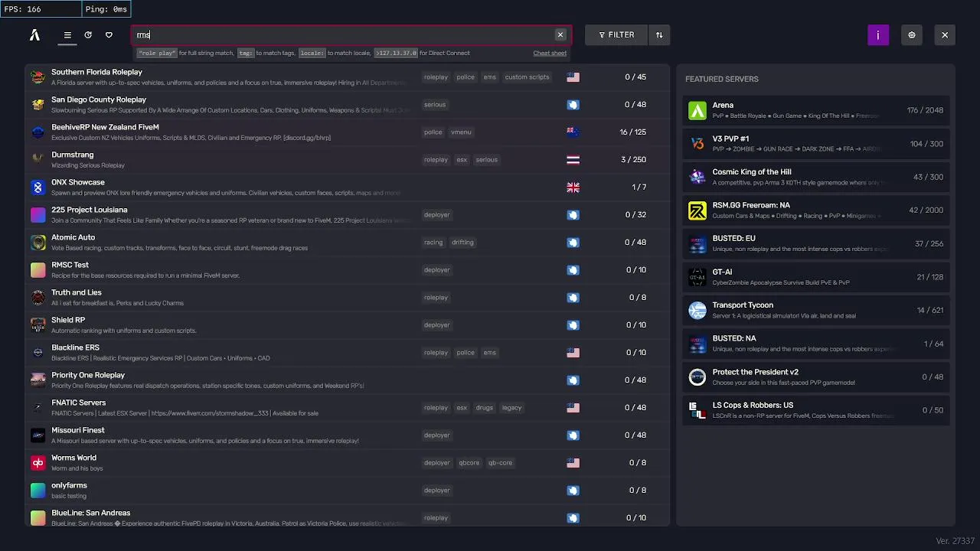Viewport: 980px width, 551px height.
Task: Open the featured V3 PVP #1 server
Action: 816,144
